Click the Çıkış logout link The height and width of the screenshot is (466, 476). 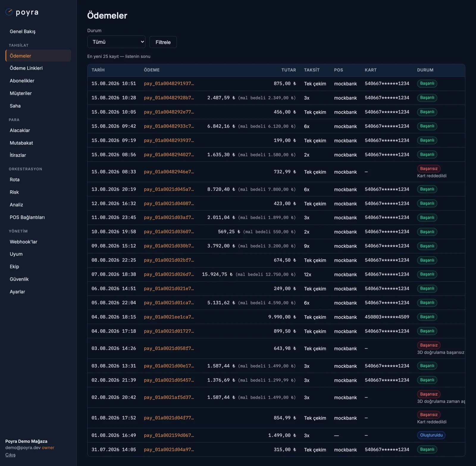coord(10,455)
